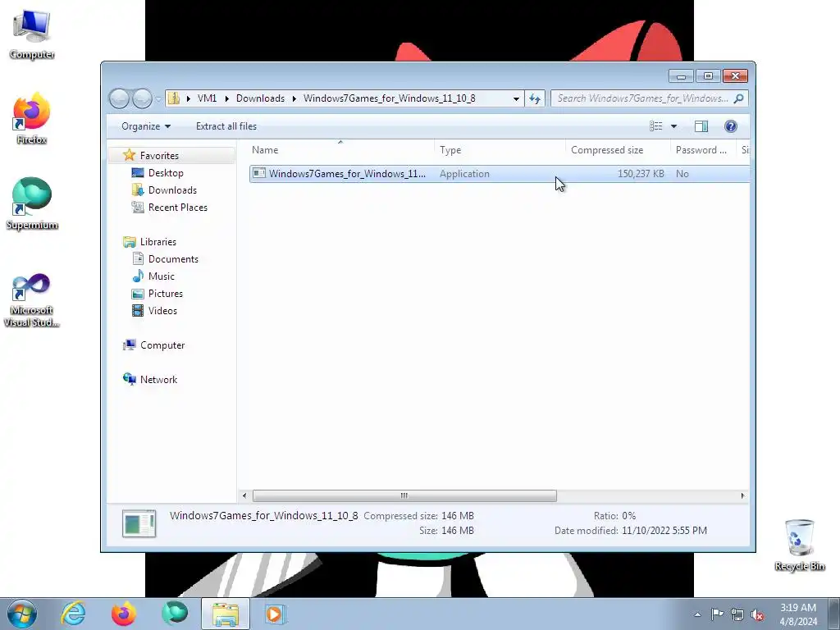Click Downloads in the address breadcrumb
Viewport: 840px width, 630px height.
click(x=260, y=98)
